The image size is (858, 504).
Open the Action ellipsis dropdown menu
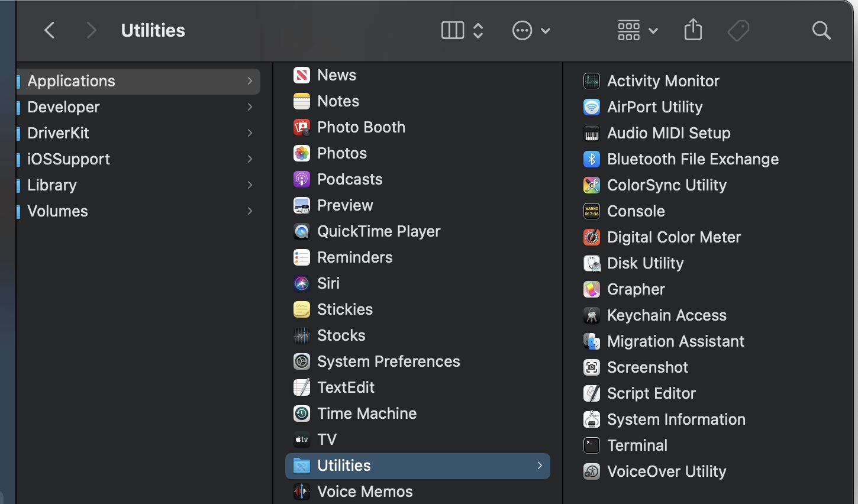531,30
